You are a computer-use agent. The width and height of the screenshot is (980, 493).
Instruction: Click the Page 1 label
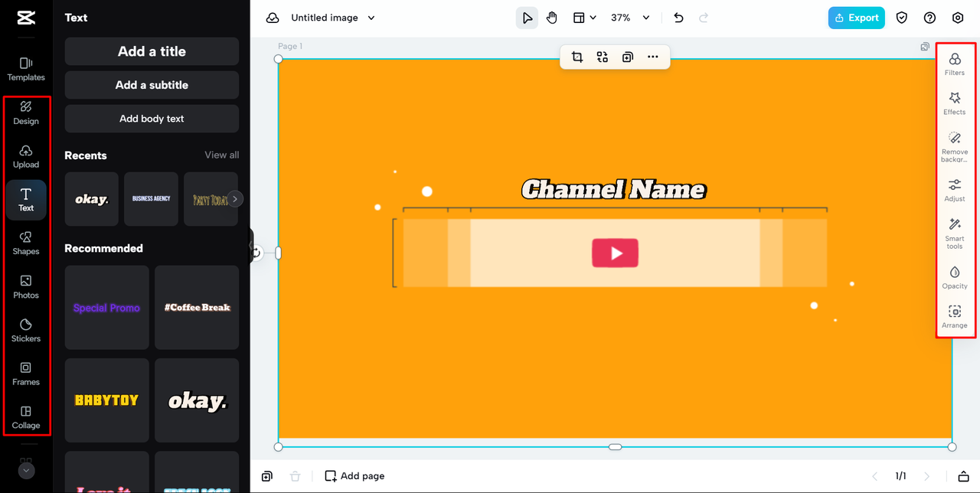click(290, 46)
